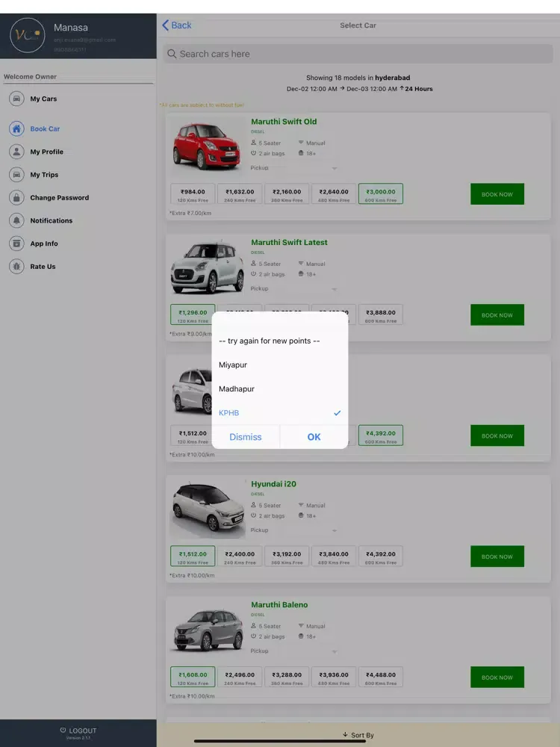Image resolution: width=560 pixels, height=747 pixels.
Task: Log out via LOGOUT label
Action: (x=83, y=731)
